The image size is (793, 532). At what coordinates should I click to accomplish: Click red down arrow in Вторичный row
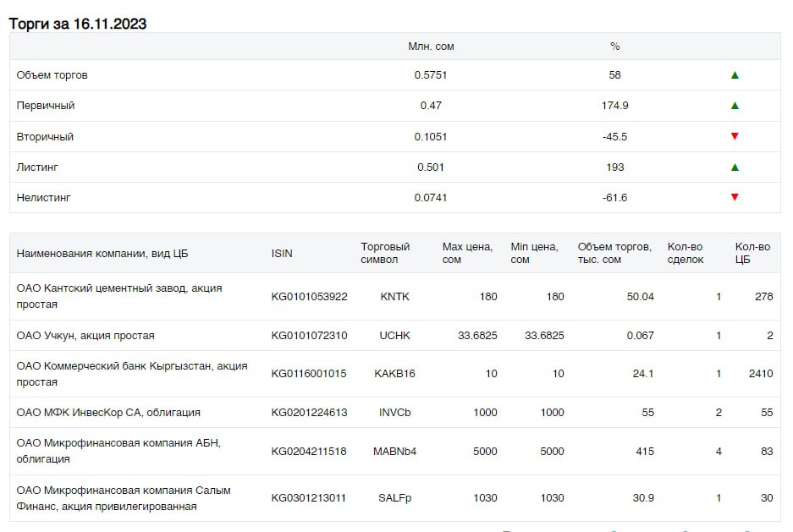[x=735, y=136]
